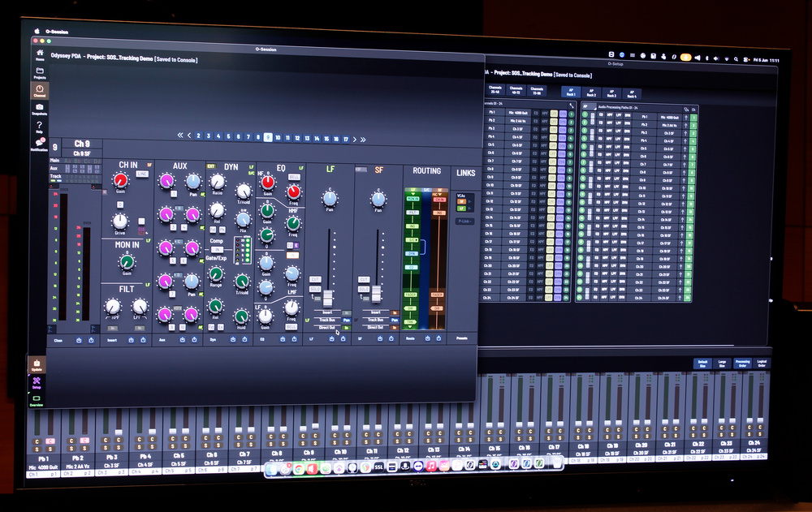Click the Logical Order button

762,364
